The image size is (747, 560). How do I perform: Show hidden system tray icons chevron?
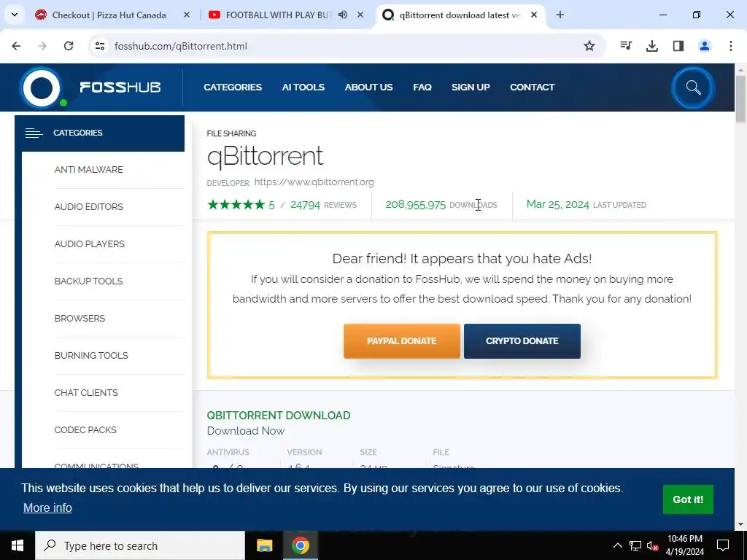pyautogui.click(x=617, y=545)
